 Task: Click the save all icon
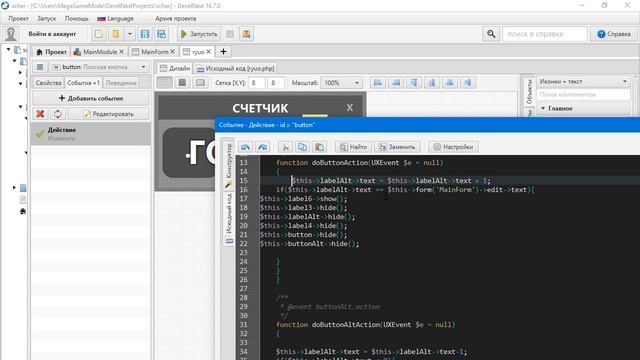(162, 34)
